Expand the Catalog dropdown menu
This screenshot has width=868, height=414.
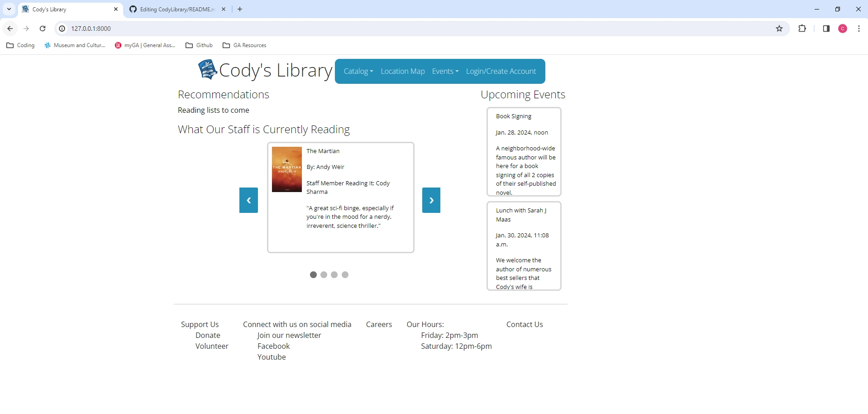pos(358,71)
